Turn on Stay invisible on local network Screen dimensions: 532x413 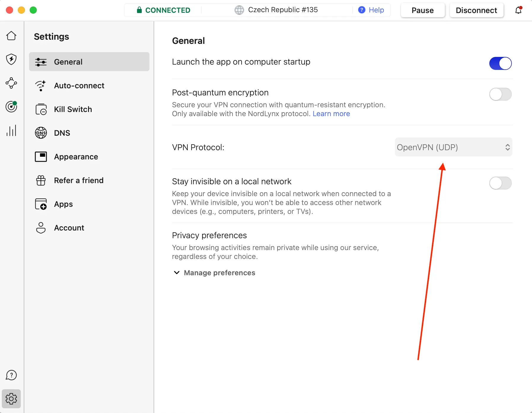tap(500, 183)
